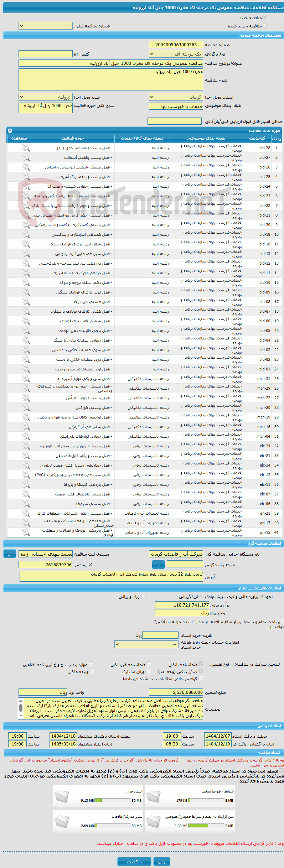Collapse the حوزه های فعالیت section

[x=10, y=131]
